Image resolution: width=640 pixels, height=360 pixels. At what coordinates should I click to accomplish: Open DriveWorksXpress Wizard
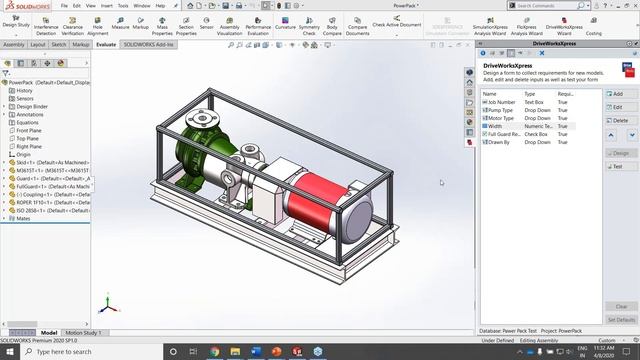tap(564, 26)
